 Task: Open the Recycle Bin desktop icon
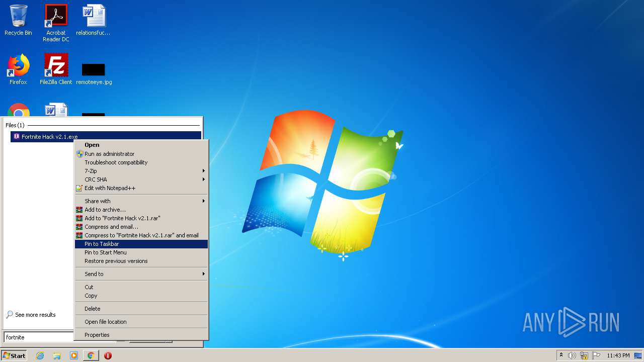tap(18, 20)
